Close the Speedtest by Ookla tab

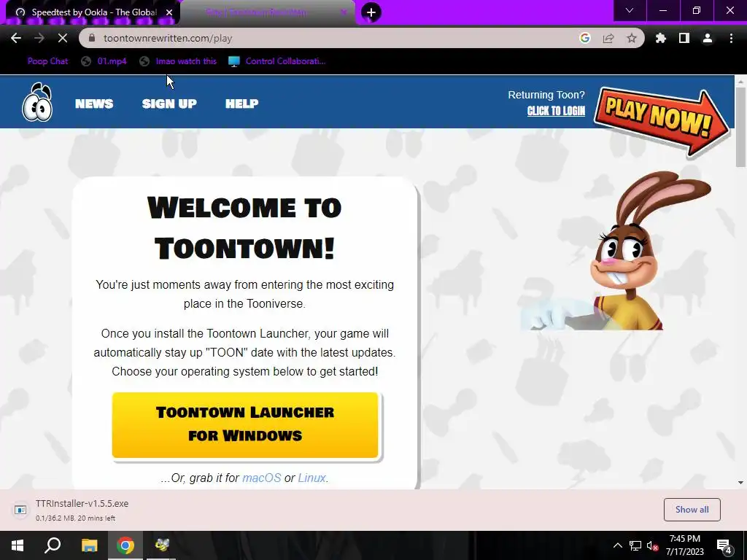point(169,12)
